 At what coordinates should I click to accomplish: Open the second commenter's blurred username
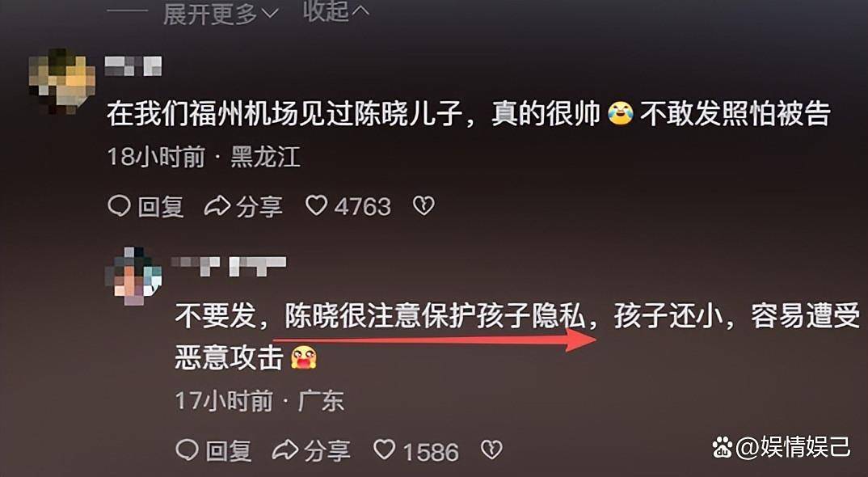click(229, 266)
